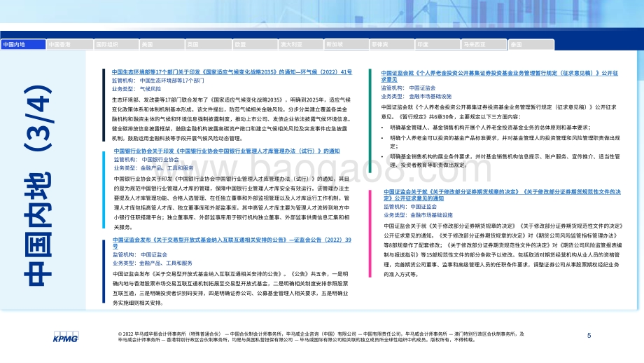Click text 监管机构: 中国银行业协会
The image size is (644, 363).
pyautogui.click(x=146, y=160)
